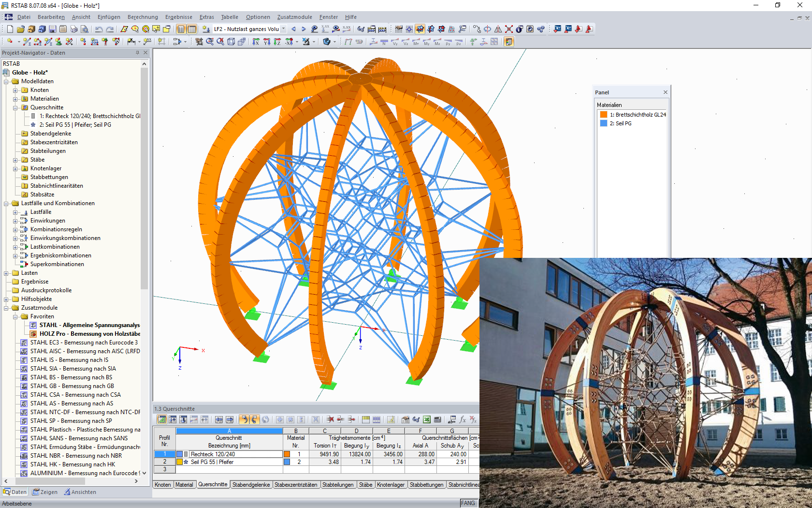Click the Undo icon
Image resolution: width=812 pixels, height=508 pixels.
point(98,29)
